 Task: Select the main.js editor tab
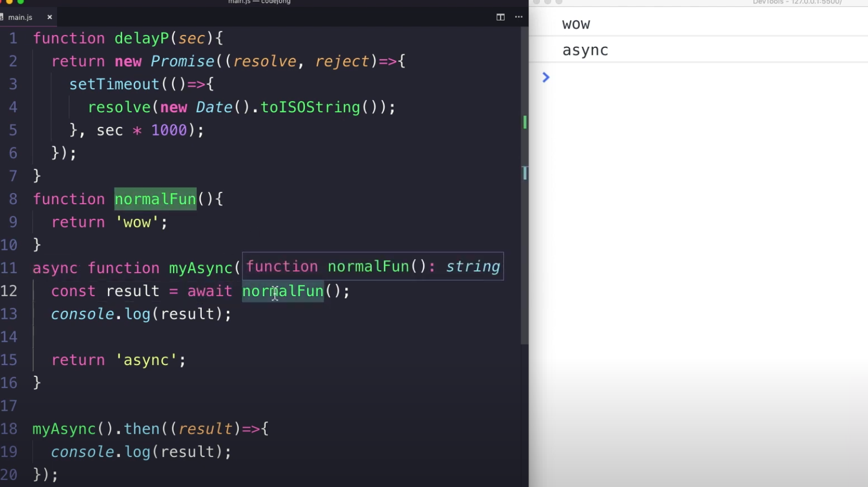click(27, 17)
